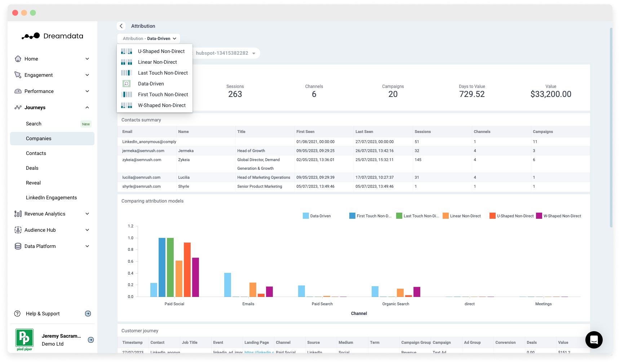The image size is (620, 364).
Task: Toggle U-Shaped Non-Direct legend swatch
Action: click(x=492, y=216)
